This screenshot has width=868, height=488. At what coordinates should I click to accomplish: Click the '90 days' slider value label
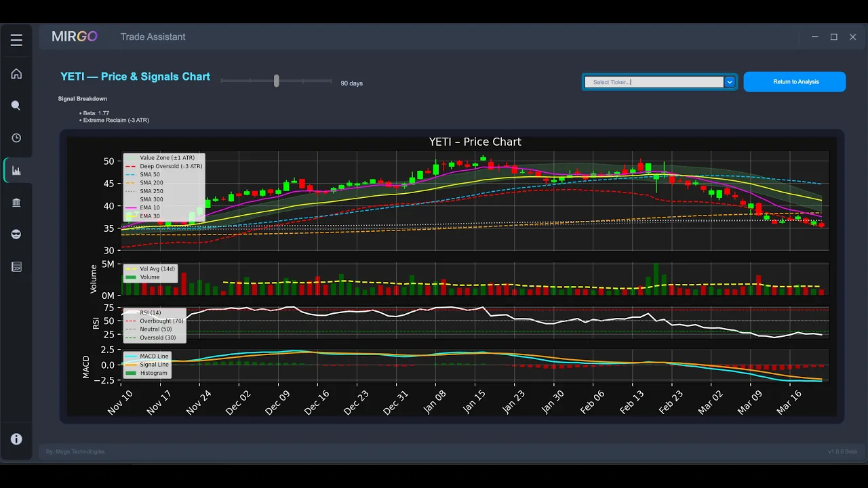(x=351, y=83)
